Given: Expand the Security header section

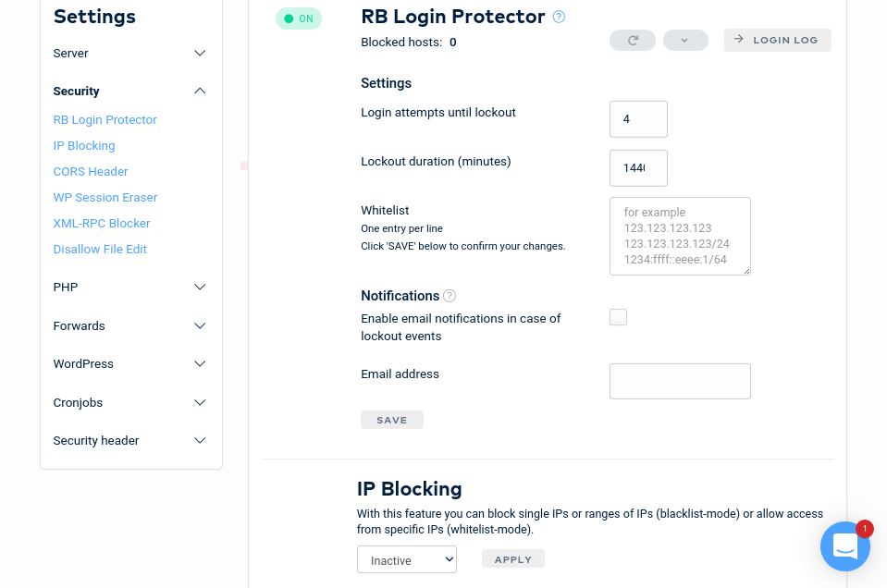Looking at the screenshot, I should (129, 441).
